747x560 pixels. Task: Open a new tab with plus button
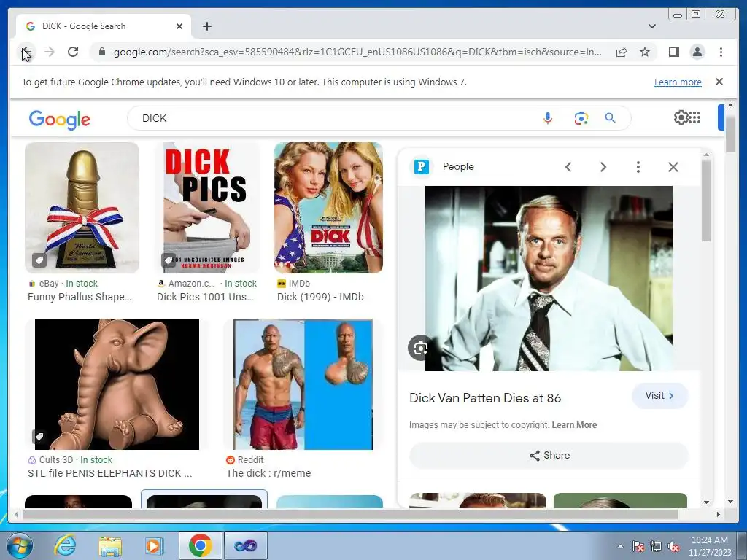[206, 26]
